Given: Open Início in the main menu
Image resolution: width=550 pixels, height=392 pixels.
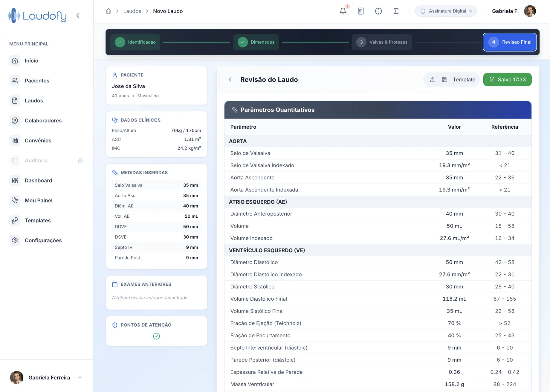Looking at the screenshot, I should 46,61.
